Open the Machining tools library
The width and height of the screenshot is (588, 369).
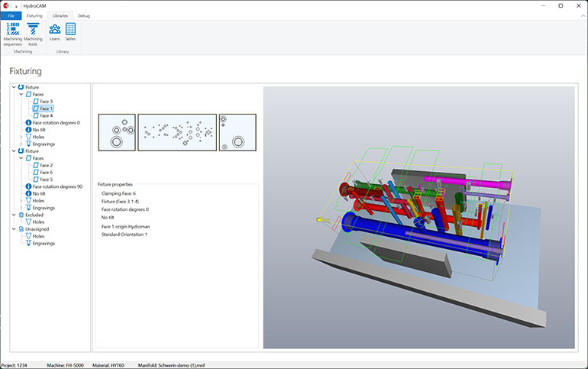(x=33, y=34)
